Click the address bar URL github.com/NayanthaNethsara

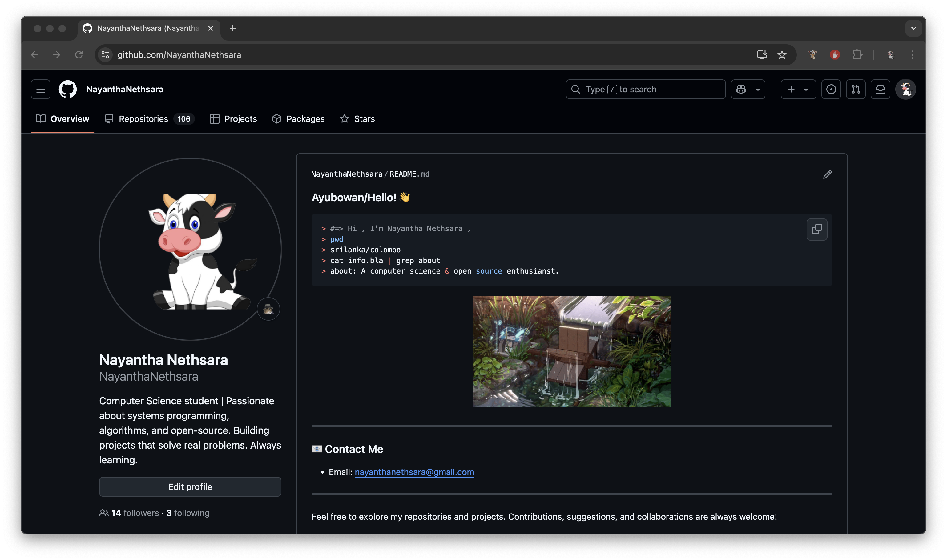pos(179,55)
